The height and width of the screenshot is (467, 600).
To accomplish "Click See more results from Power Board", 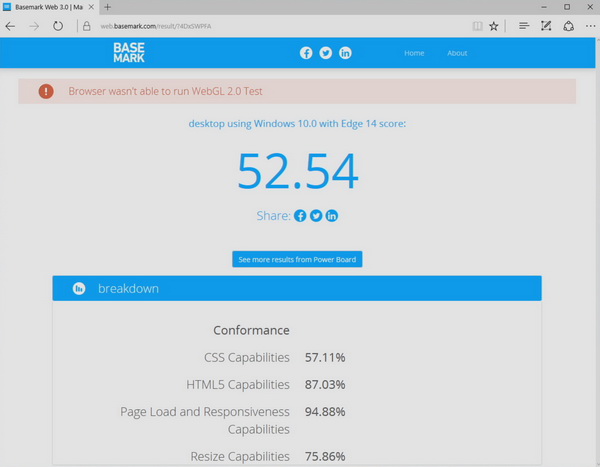I will (x=297, y=259).
